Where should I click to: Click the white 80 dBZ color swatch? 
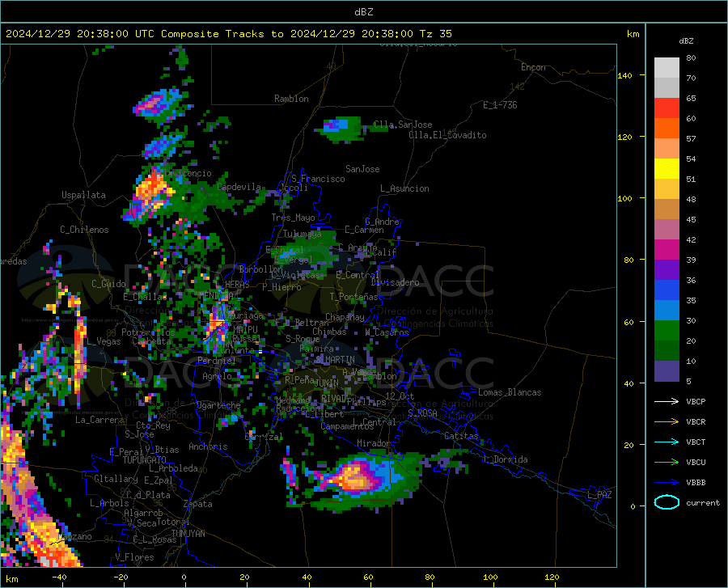pos(667,67)
